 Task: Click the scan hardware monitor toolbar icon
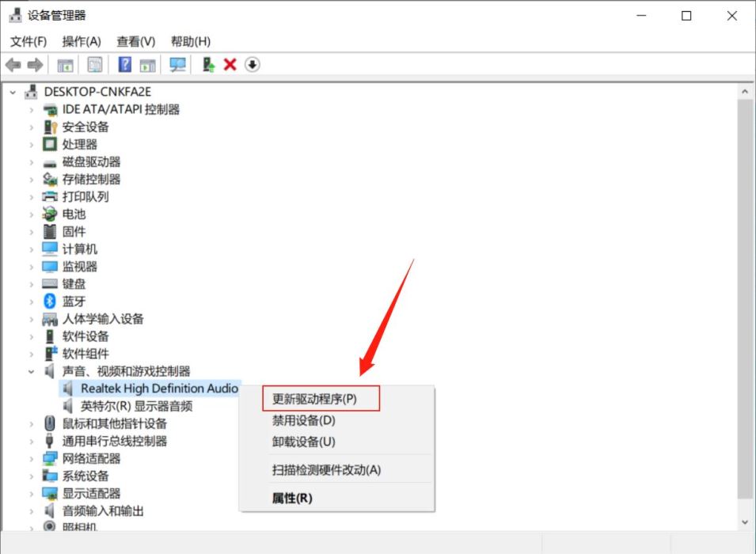(177, 65)
